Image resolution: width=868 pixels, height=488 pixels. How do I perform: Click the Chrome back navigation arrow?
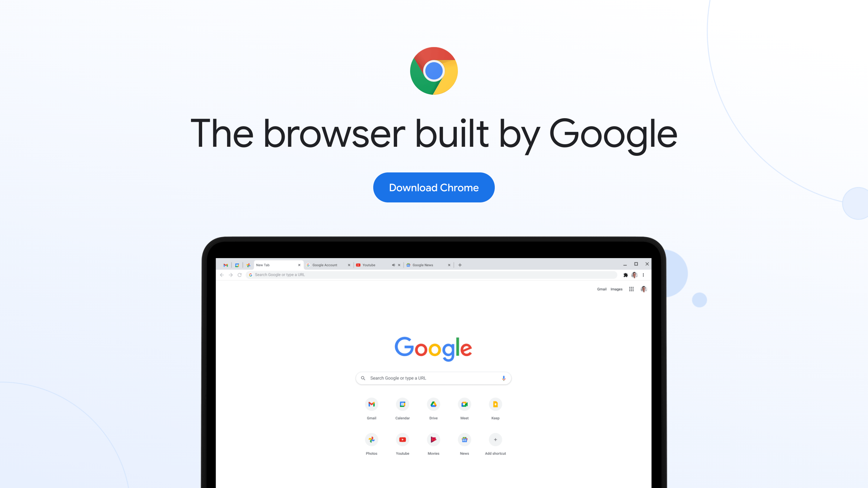(222, 275)
